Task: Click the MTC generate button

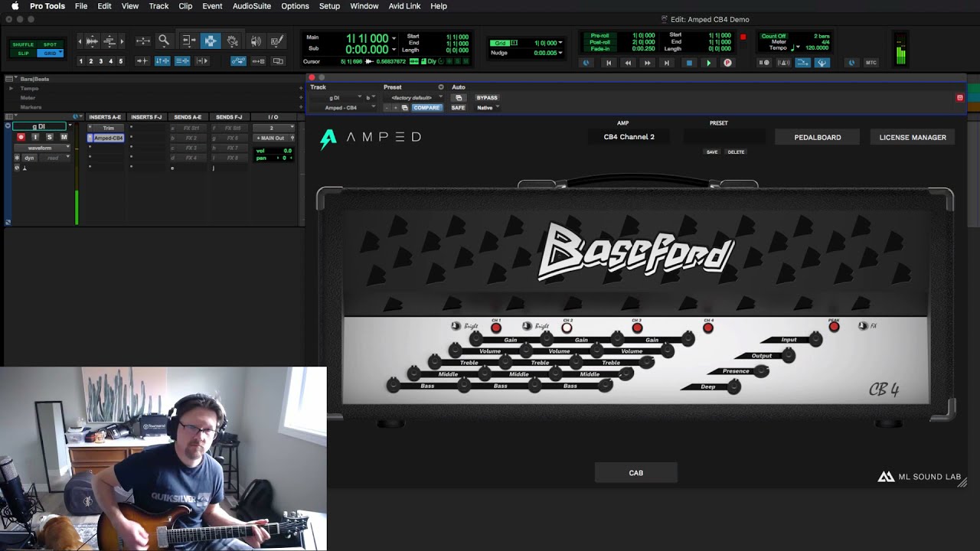Action: click(x=871, y=63)
